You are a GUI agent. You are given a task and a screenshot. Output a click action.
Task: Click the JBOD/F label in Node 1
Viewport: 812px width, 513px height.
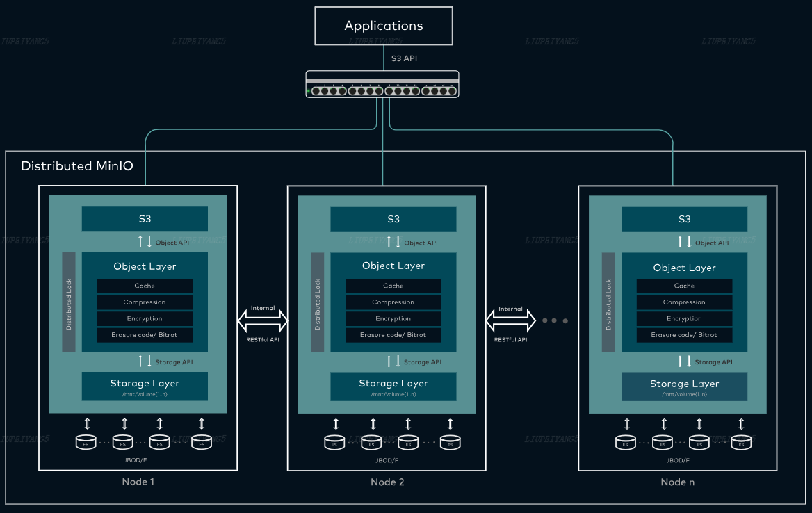click(135, 460)
